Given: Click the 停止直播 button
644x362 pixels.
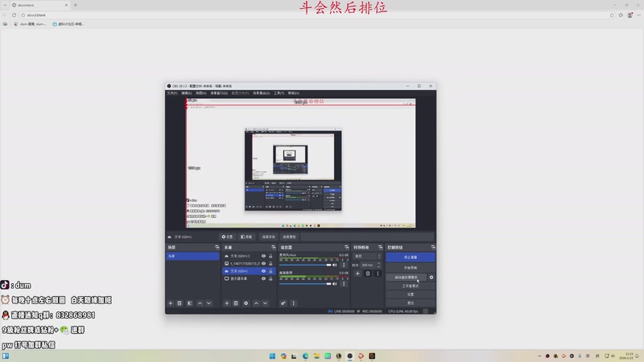Looking at the screenshot, I should (410, 257).
